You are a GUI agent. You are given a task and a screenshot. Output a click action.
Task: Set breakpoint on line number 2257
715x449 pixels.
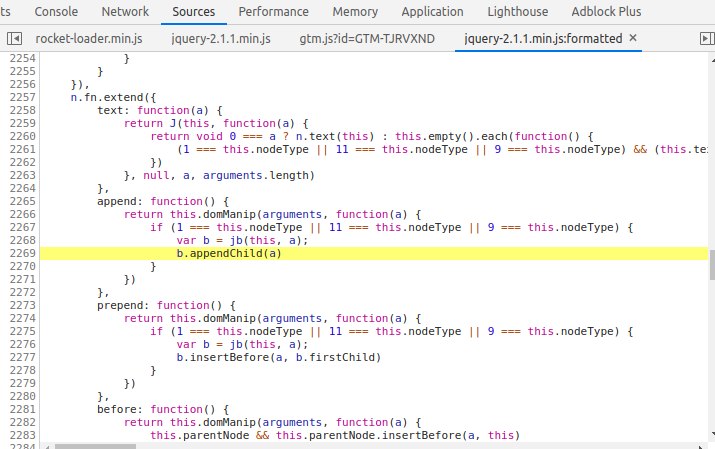click(x=22, y=98)
